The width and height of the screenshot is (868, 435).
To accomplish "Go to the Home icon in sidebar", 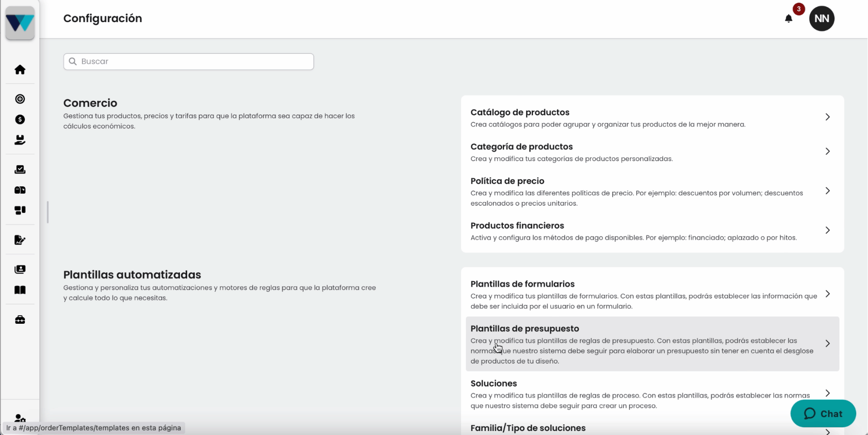I will pos(20,70).
